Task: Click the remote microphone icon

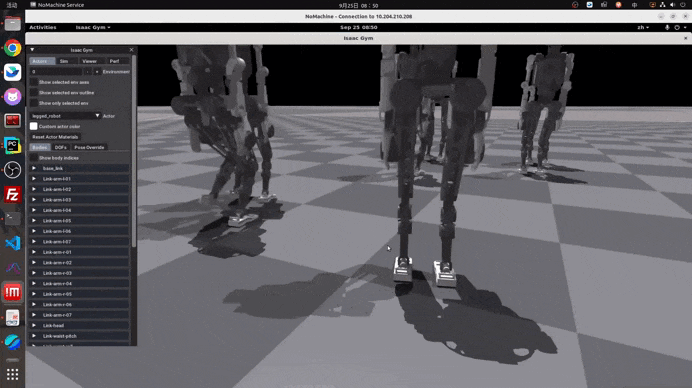Action: [667, 27]
